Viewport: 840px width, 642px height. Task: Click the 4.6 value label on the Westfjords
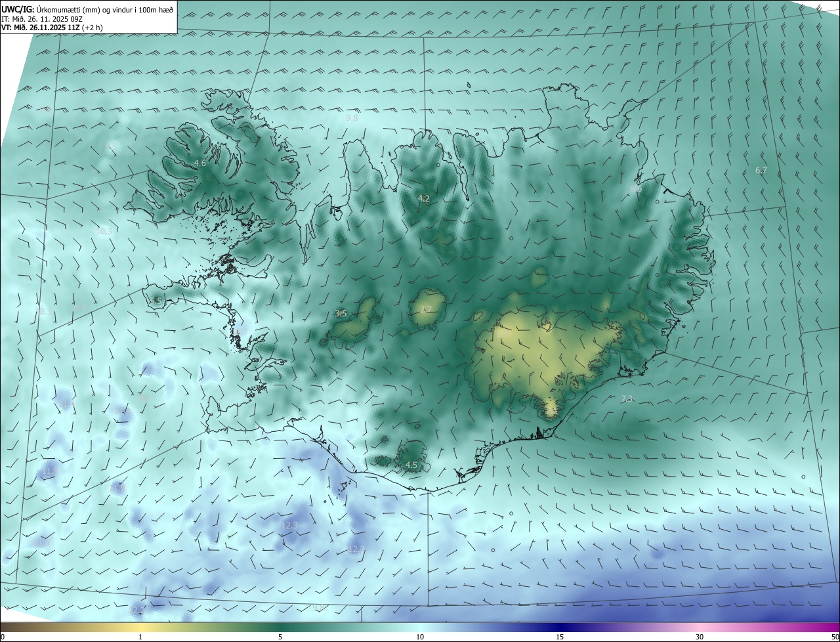200,163
